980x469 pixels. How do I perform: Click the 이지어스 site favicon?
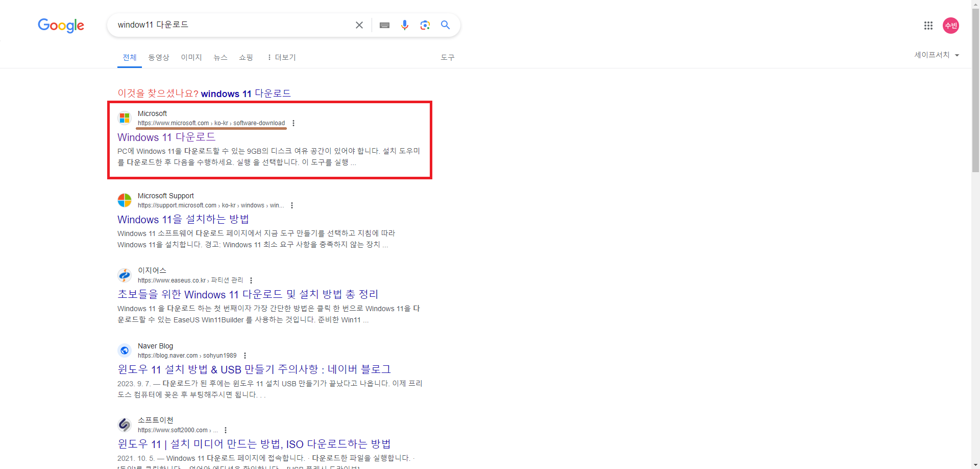[x=125, y=275]
